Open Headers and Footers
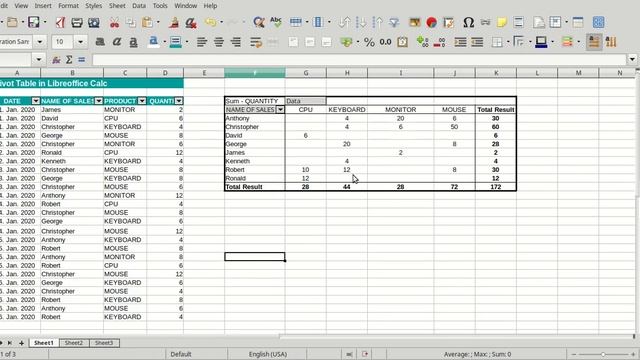The height and width of the screenshot is (360, 640). pos(519,22)
